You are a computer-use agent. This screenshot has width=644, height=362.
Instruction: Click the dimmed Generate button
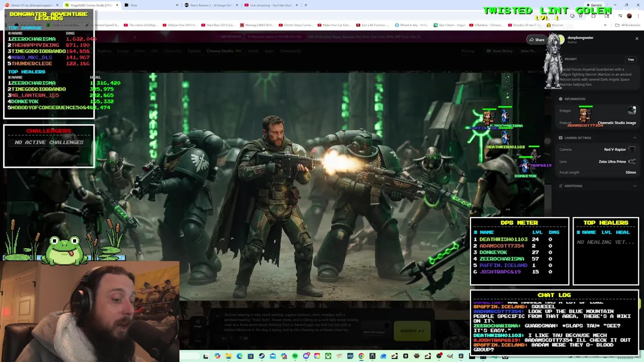412,331
